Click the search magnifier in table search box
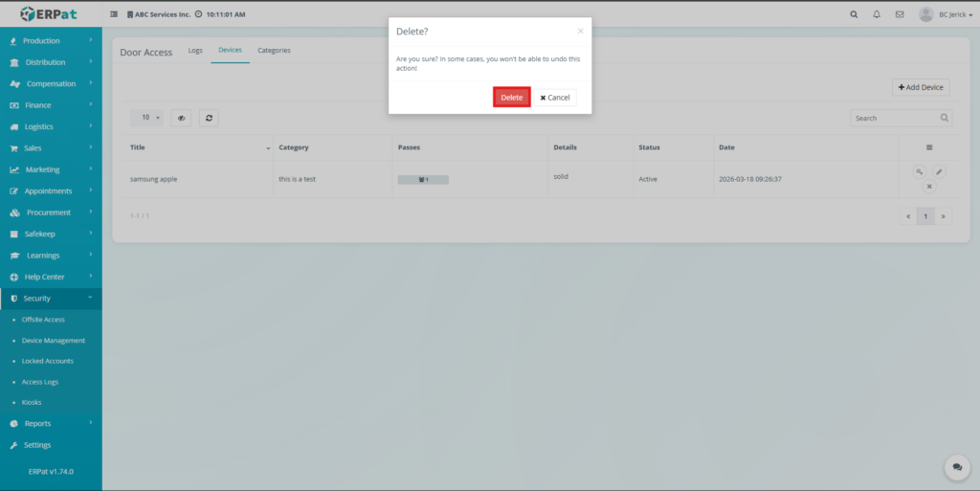 pos(945,118)
